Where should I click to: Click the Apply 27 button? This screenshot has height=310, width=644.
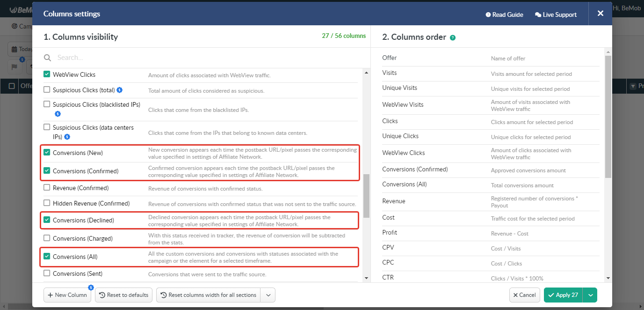[563, 295]
